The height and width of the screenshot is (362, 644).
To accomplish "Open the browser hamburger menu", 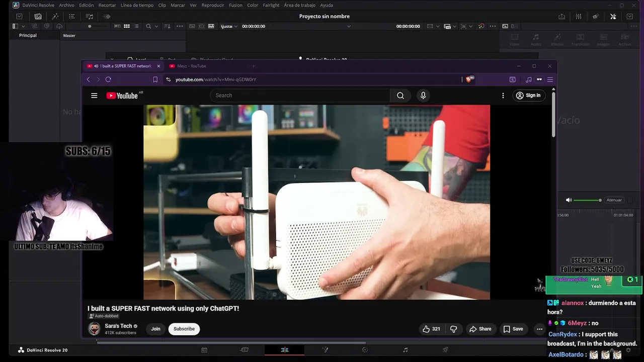I will pos(550,79).
